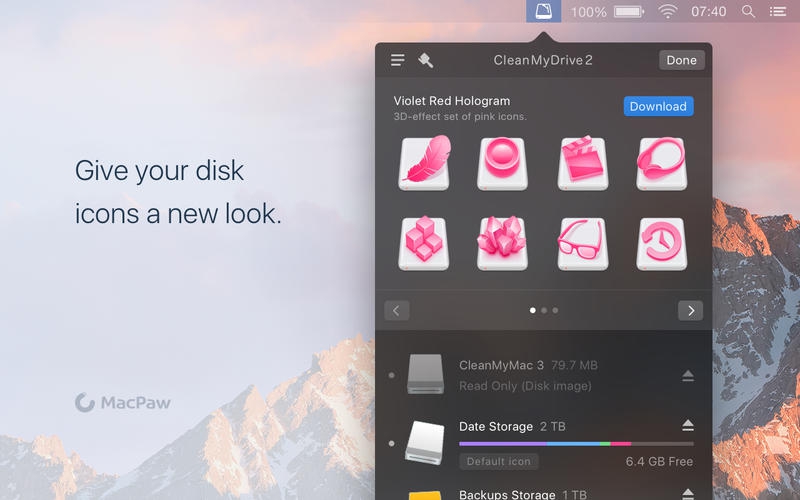The height and width of the screenshot is (500, 800).
Task: Eject the Backups Storage drive
Action: 688,494
